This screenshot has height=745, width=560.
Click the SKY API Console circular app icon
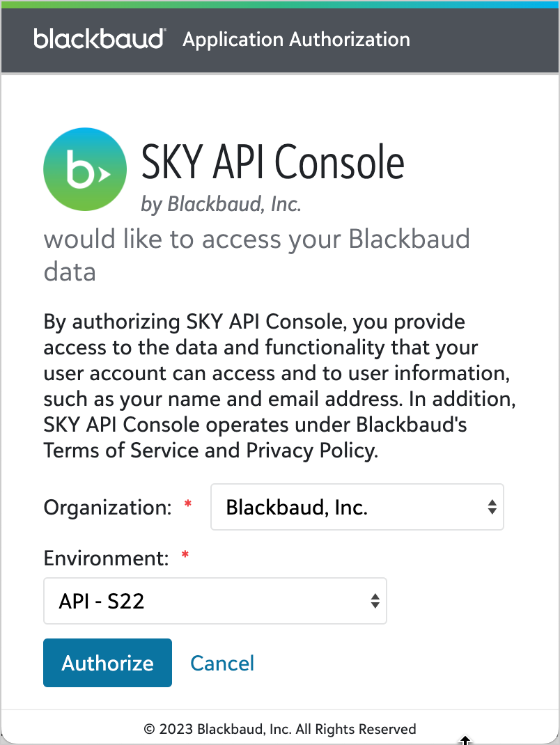pyautogui.click(x=85, y=169)
